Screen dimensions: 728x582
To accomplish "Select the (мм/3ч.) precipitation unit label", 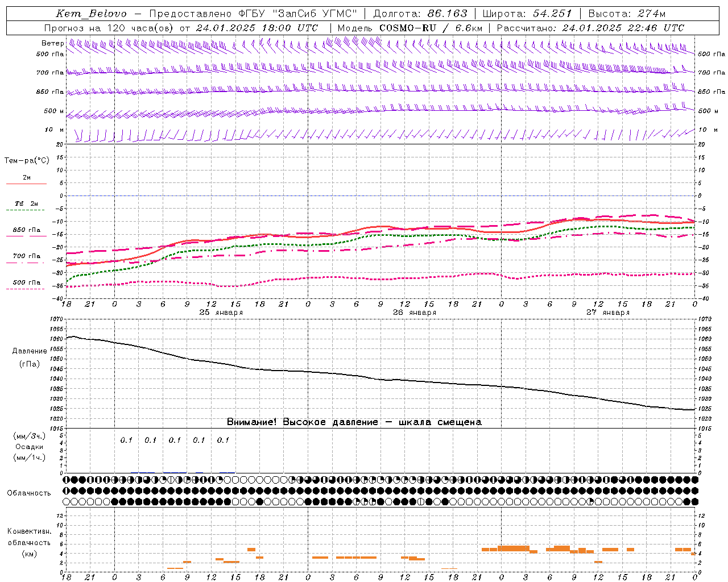I will point(29,436).
